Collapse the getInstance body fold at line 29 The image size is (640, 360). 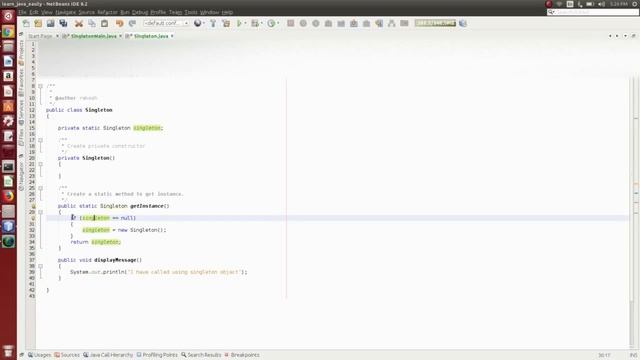coord(40,212)
